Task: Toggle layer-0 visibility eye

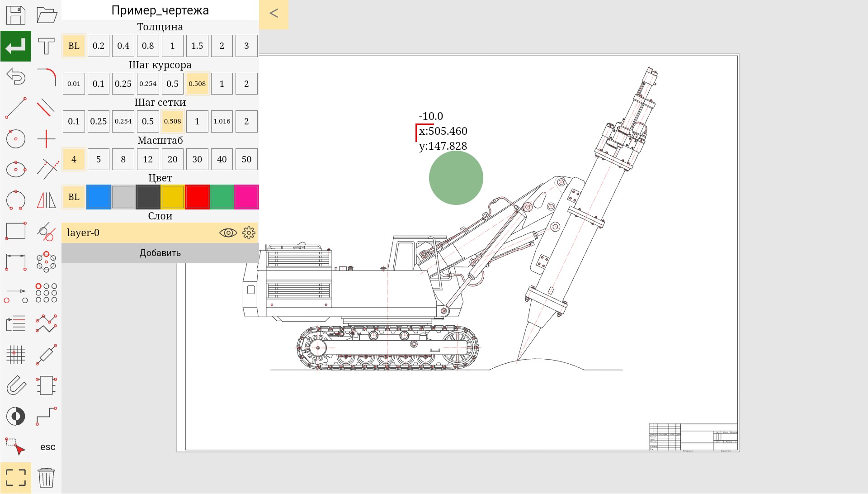Action: point(228,233)
